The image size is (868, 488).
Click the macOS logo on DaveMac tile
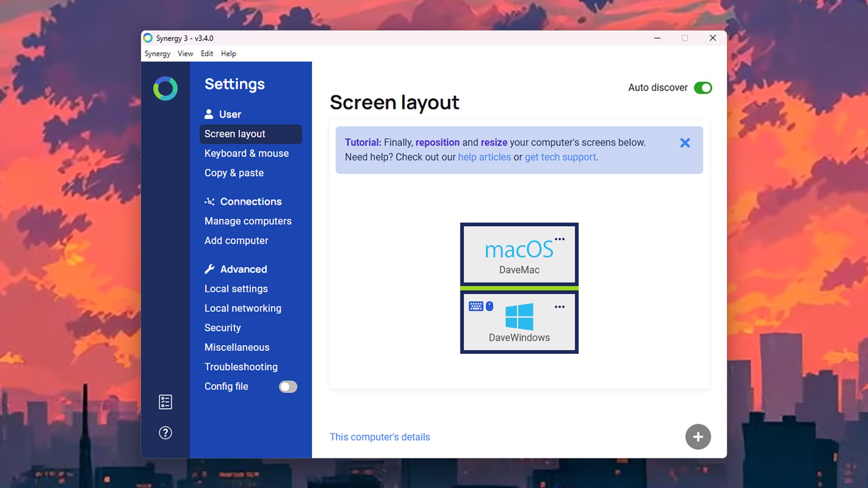519,250
